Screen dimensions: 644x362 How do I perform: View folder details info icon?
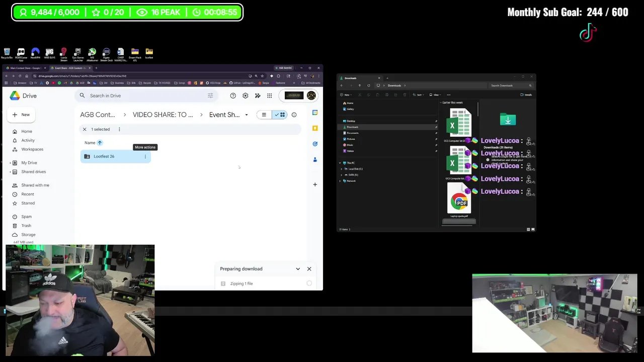tap(294, 115)
